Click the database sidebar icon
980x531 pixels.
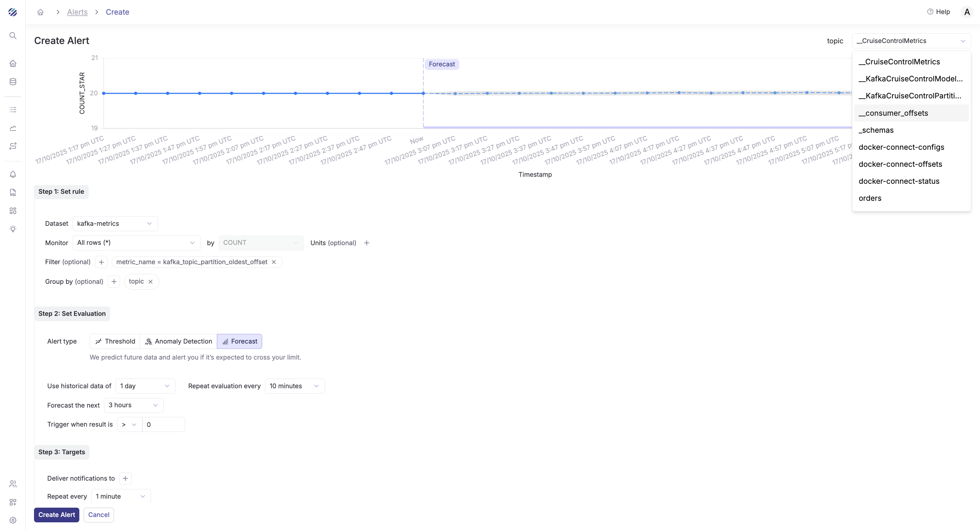pos(13,81)
